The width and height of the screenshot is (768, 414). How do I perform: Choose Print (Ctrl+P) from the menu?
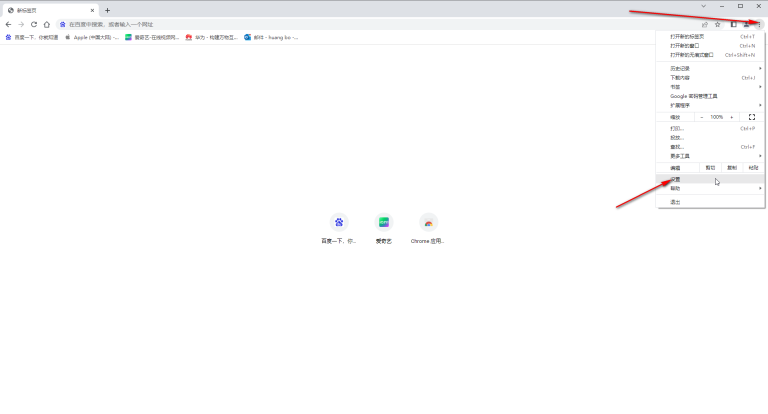coord(710,129)
